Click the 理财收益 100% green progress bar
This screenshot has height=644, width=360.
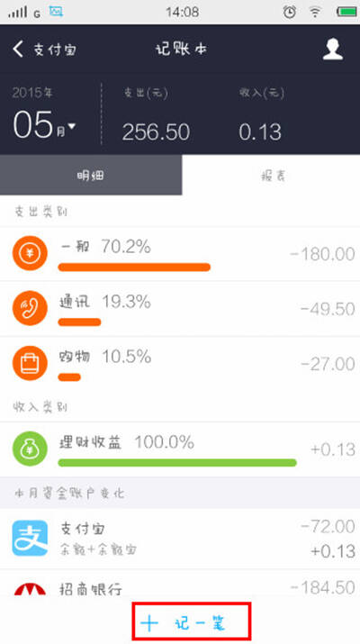click(x=177, y=463)
